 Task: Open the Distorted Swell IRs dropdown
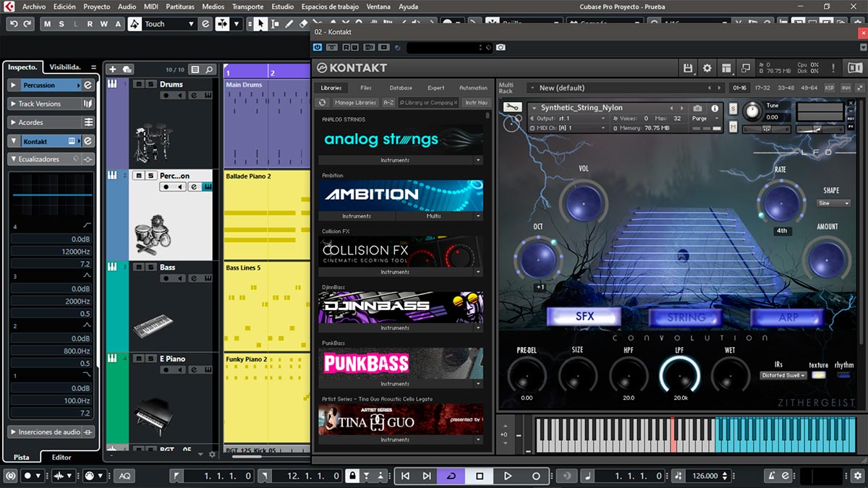point(783,375)
